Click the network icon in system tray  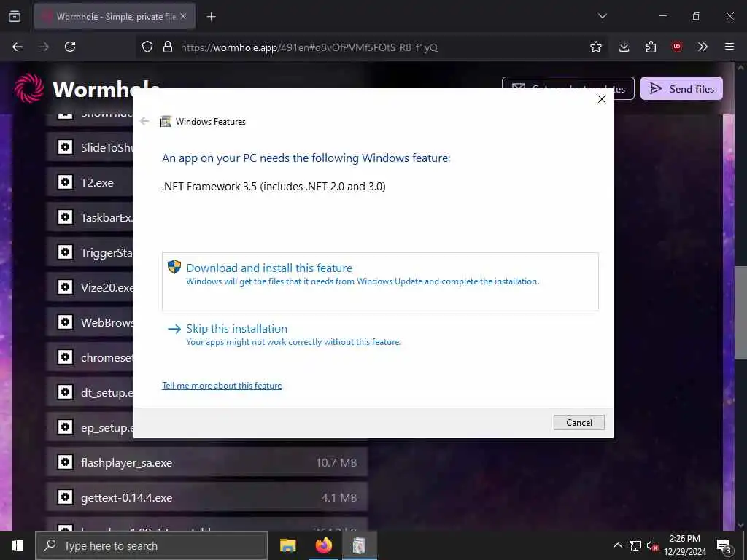point(635,545)
